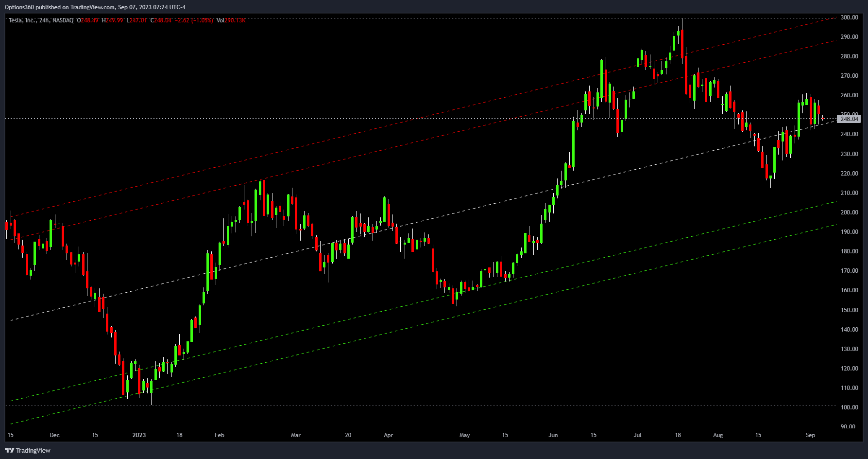Viewport: 868px width, 459px height.
Task: Click the 110.00 price axis label
Action: pos(850,388)
